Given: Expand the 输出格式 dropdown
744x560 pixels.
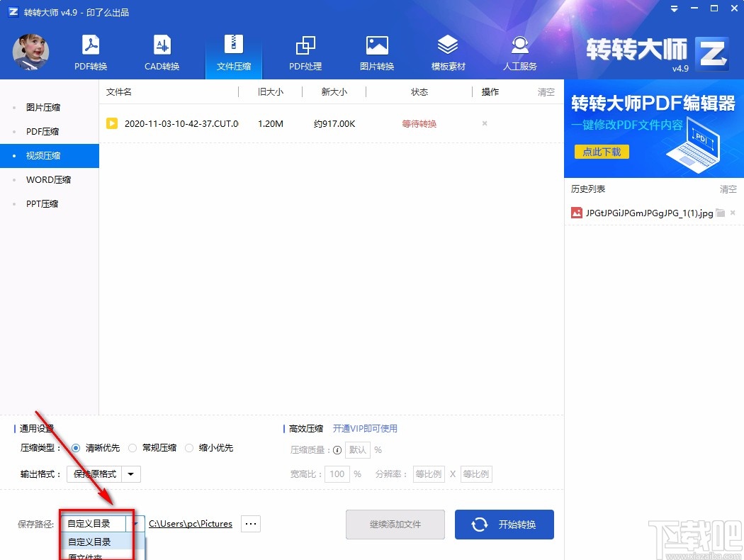Looking at the screenshot, I should pos(130,474).
